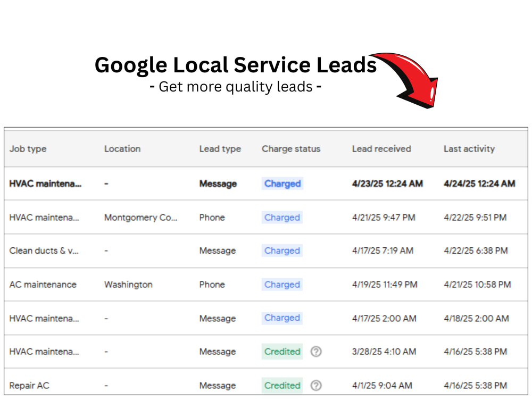Select lead received 4/23/25 12:24 AM
The image size is (532, 399).
387,184
